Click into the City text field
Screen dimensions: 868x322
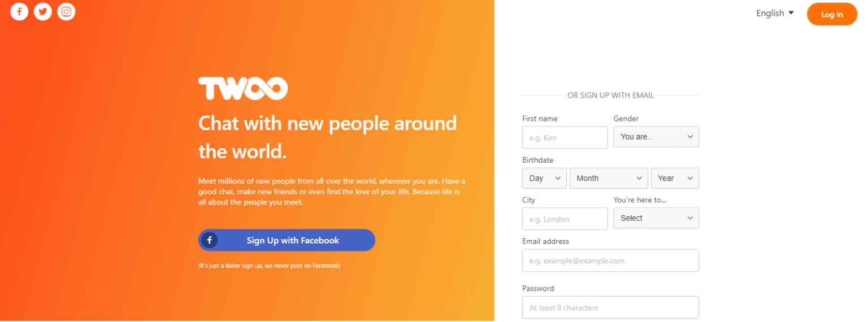(565, 219)
